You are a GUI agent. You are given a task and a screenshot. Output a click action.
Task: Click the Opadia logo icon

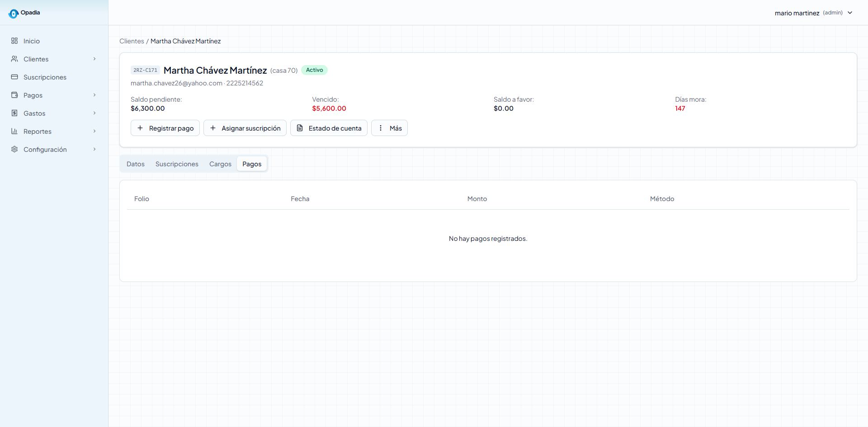point(14,14)
